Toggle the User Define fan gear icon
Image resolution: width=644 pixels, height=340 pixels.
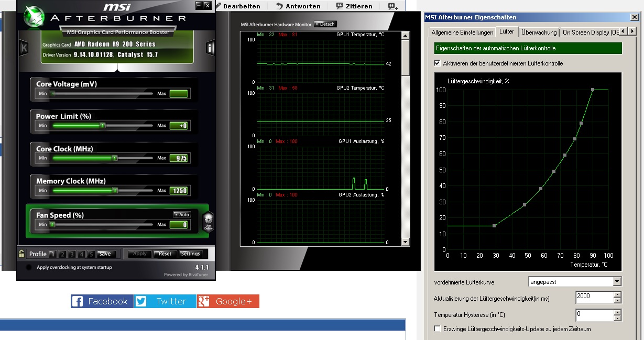pos(208,222)
